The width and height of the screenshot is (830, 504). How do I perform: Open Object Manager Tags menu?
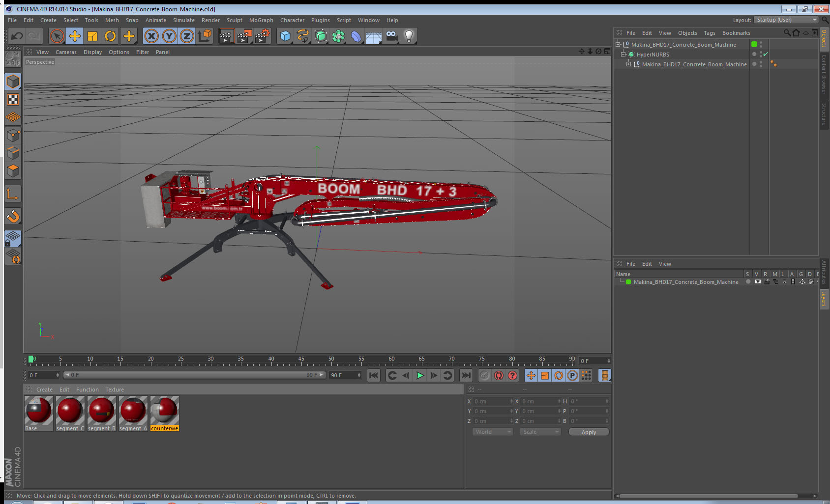[709, 33]
